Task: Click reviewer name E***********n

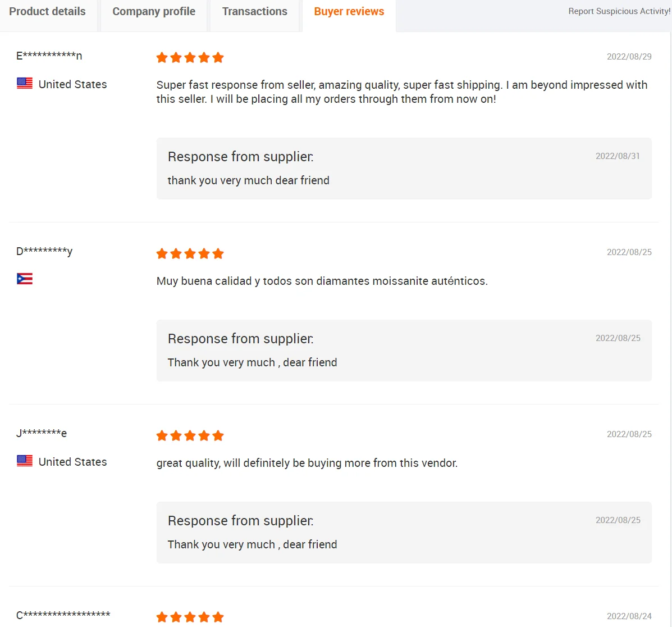Action: tap(49, 56)
